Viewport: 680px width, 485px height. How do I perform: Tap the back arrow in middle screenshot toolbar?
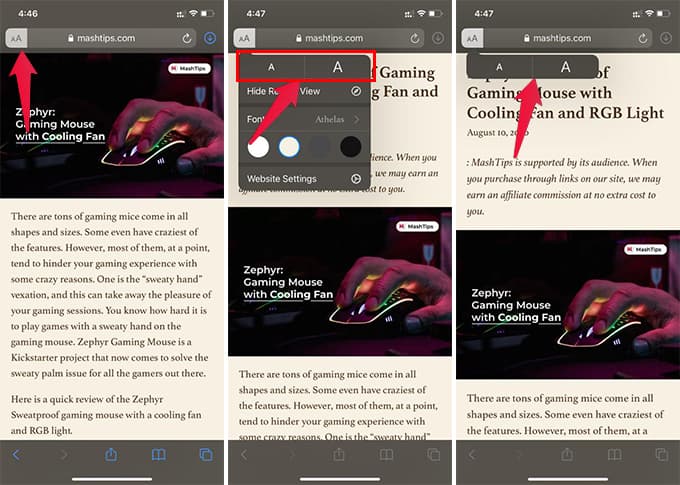point(244,455)
